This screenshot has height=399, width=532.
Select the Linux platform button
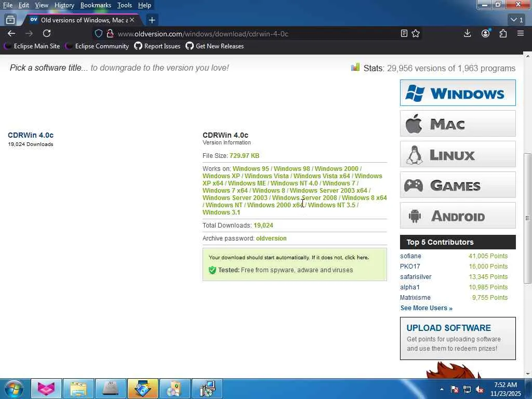tap(458, 154)
